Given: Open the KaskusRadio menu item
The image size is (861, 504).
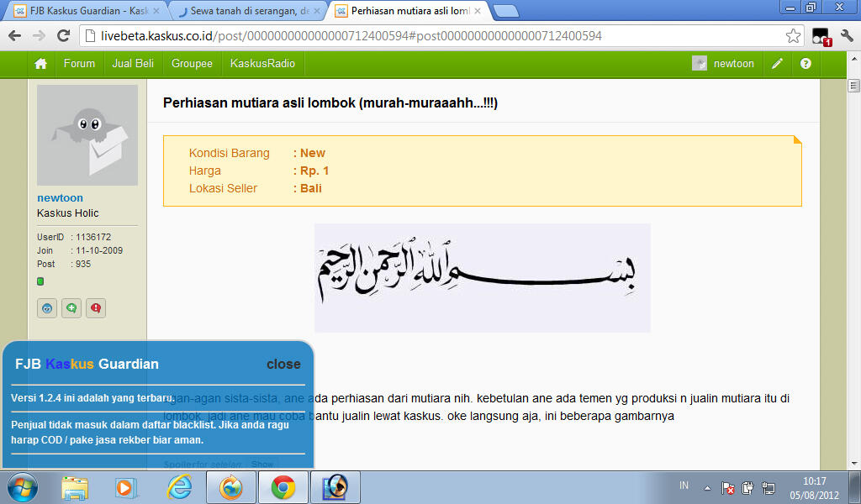Looking at the screenshot, I should [262, 64].
